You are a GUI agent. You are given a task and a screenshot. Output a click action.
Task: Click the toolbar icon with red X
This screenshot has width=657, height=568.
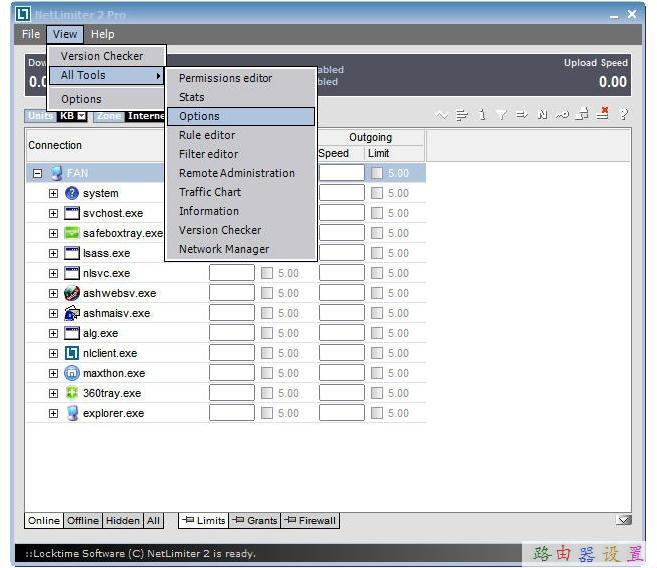tap(603, 115)
